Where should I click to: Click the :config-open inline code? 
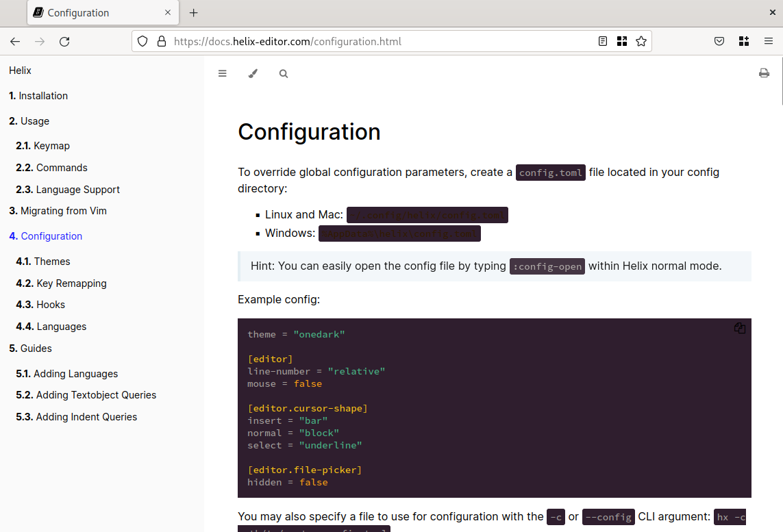tap(547, 266)
